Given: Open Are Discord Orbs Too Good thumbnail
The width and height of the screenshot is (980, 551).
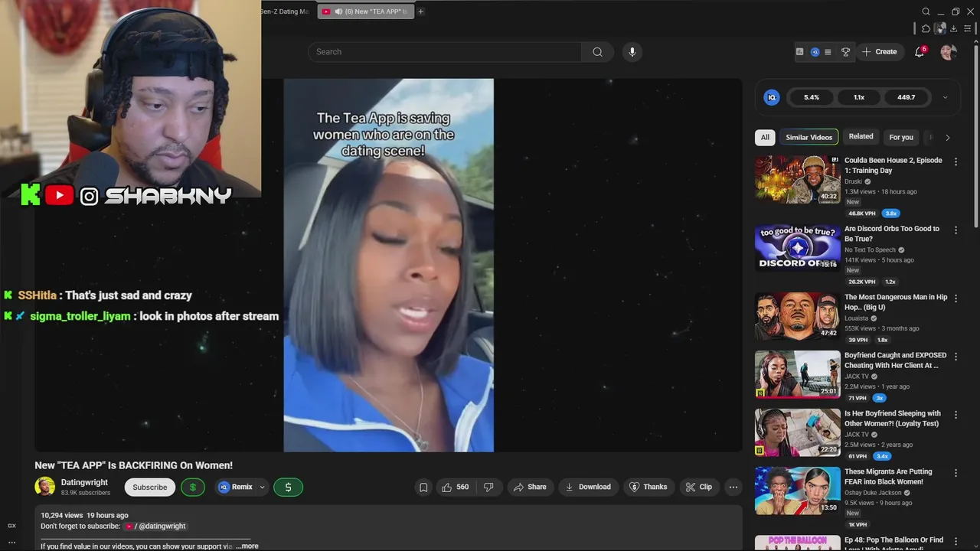Looking at the screenshot, I should 798,248.
